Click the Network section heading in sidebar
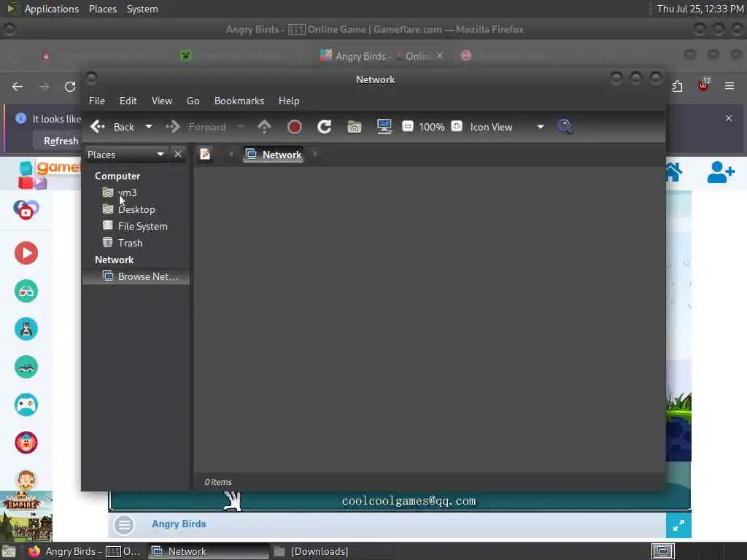Image resolution: width=747 pixels, height=560 pixels. [114, 260]
